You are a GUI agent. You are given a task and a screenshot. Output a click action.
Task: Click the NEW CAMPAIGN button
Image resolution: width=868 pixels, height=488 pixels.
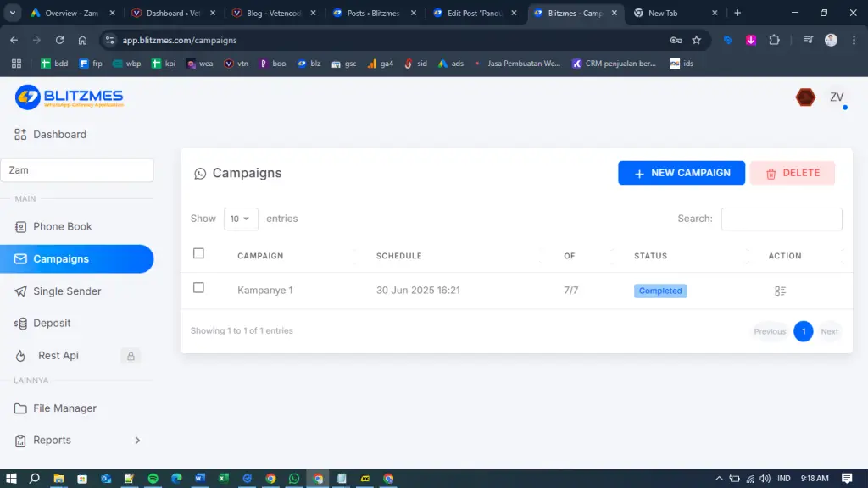point(682,173)
